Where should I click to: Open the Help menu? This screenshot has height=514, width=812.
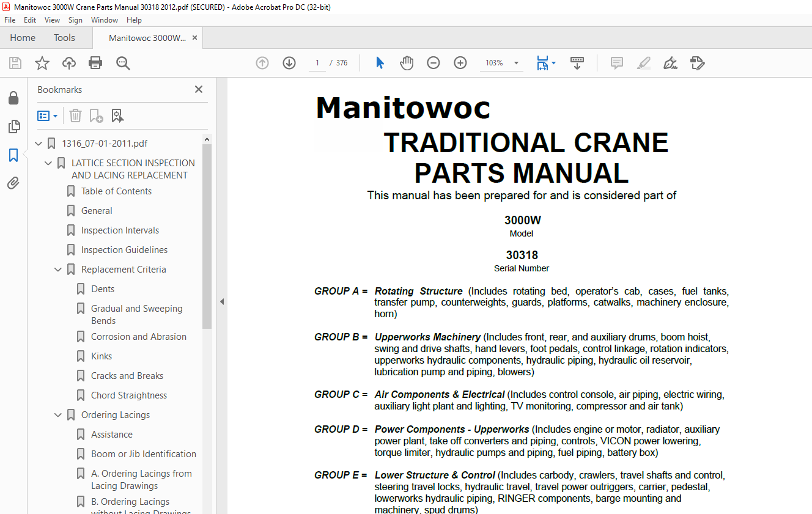coord(134,20)
